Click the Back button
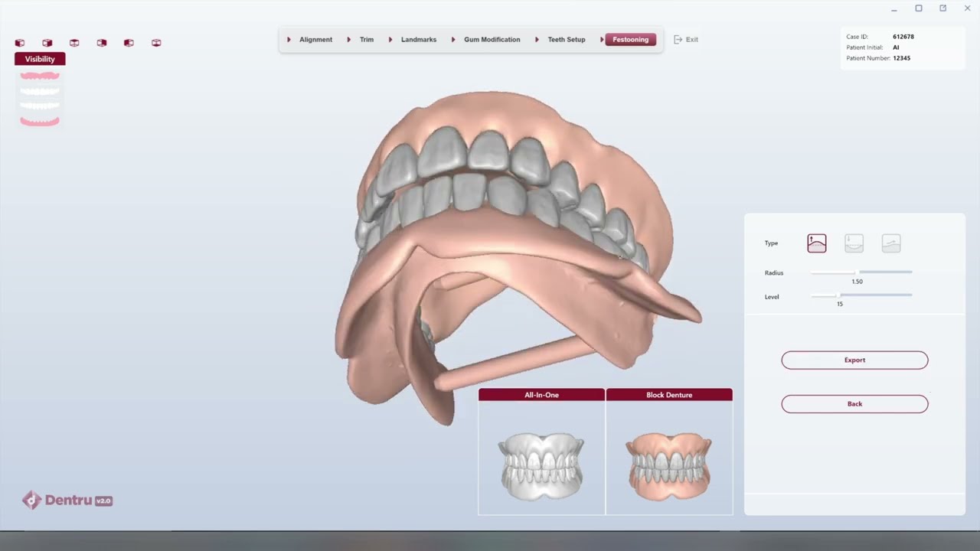The image size is (980, 551). 854,404
